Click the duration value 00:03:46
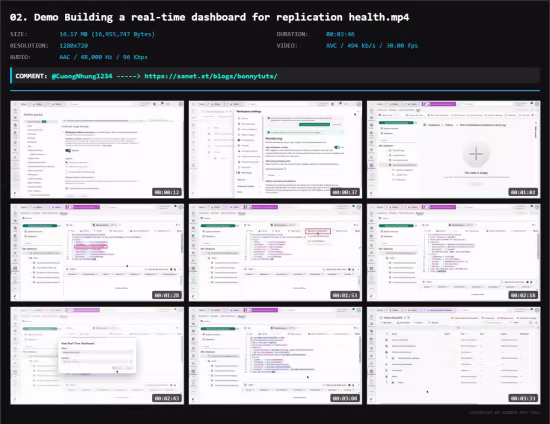 tap(340, 34)
